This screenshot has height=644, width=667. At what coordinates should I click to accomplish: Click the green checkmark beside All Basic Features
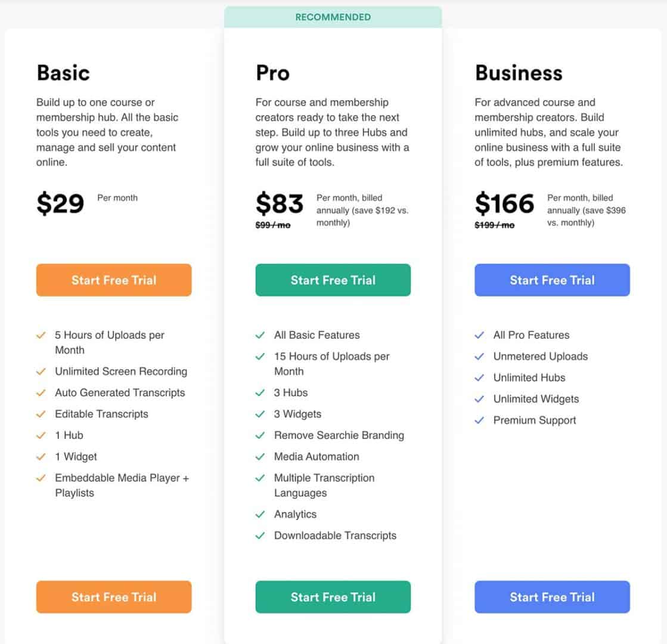[x=260, y=335]
